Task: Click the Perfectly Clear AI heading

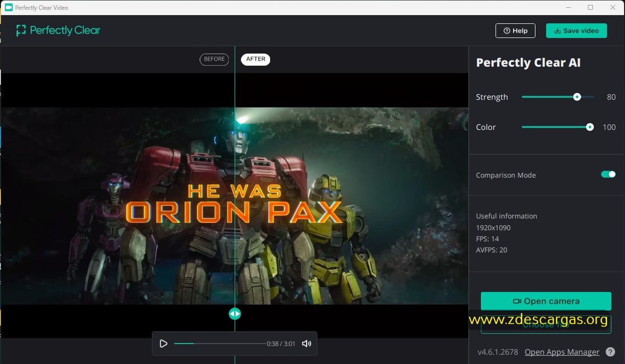Action: pyautogui.click(x=528, y=62)
